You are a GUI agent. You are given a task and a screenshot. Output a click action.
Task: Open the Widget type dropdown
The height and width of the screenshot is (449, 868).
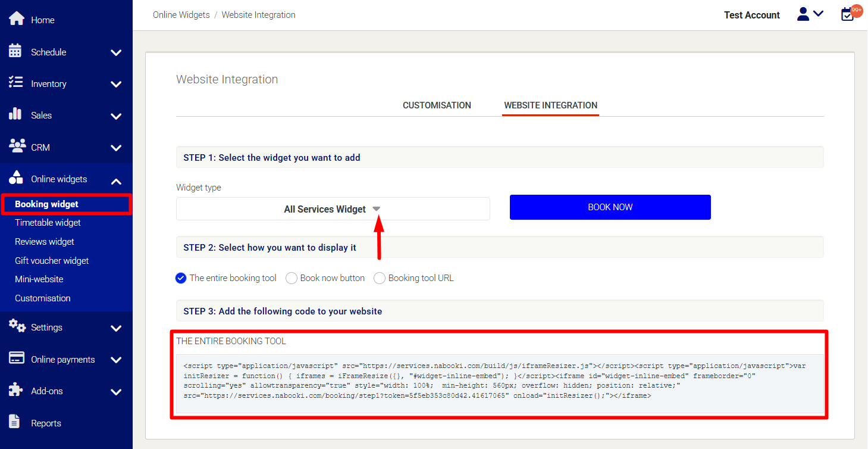(x=333, y=209)
